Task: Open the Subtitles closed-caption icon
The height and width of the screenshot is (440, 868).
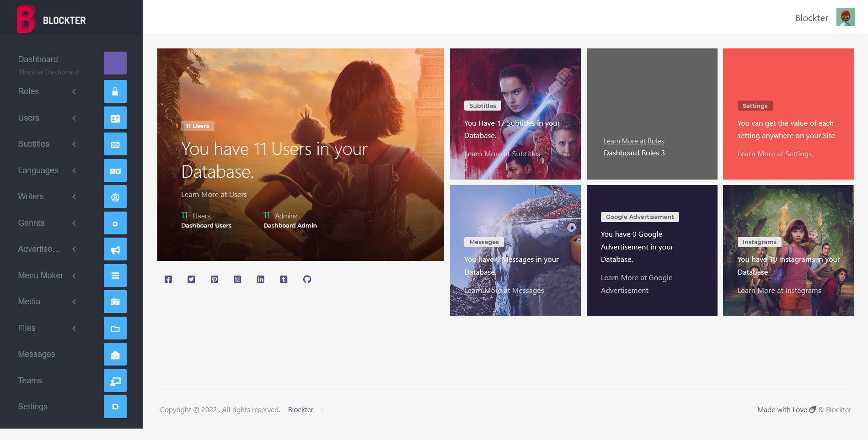Action: (x=115, y=144)
